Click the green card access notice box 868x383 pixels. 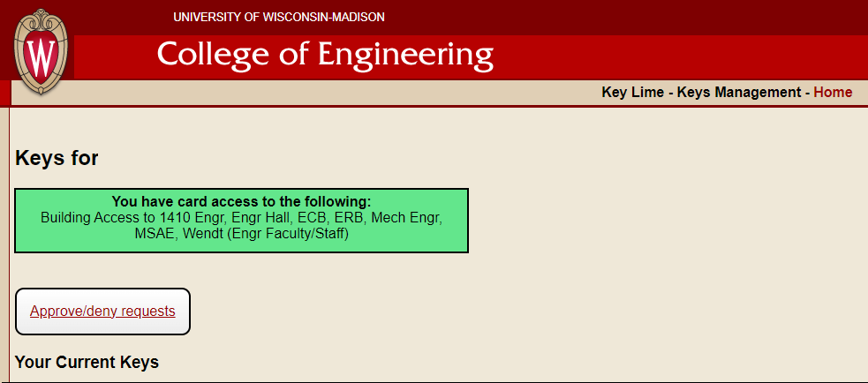[241, 221]
